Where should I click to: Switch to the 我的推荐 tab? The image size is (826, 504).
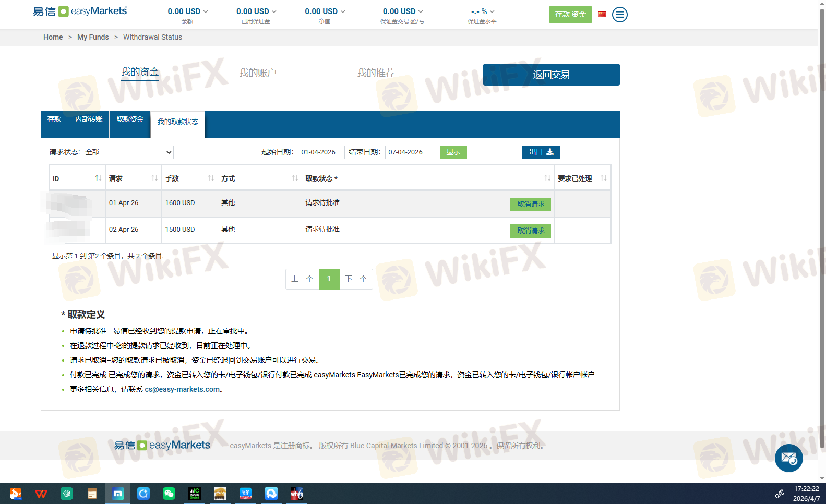coord(376,73)
